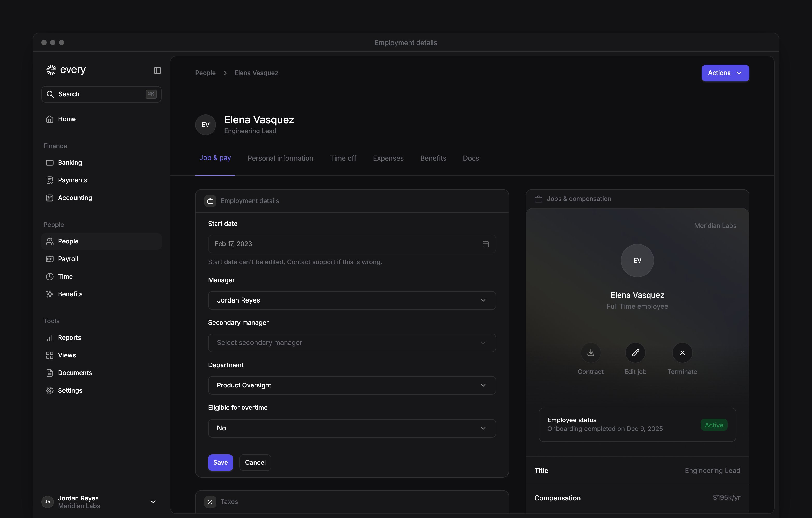Open the Eligible for overtime dropdown
This screenshot has width=812, height=518.
pyautogui.click(x=352, y=428)
